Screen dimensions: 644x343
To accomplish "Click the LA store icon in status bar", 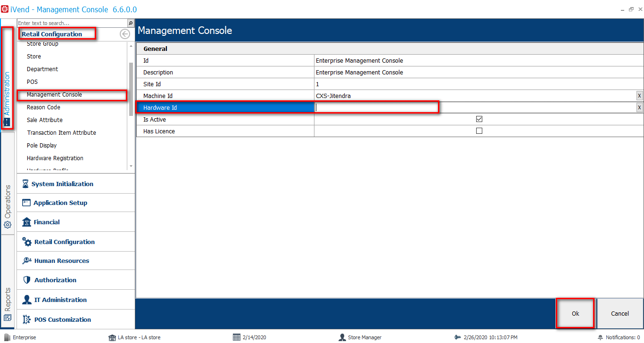I will click(112, 337).
